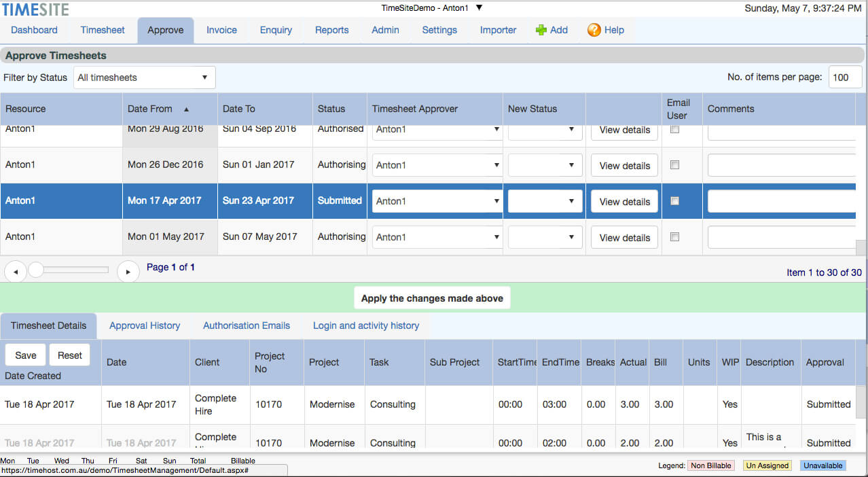Viewport: 868px width, 477px height.
Task: Open the TimeSiteDemo account dropdown arrow
Action: [x=479, y=8]
